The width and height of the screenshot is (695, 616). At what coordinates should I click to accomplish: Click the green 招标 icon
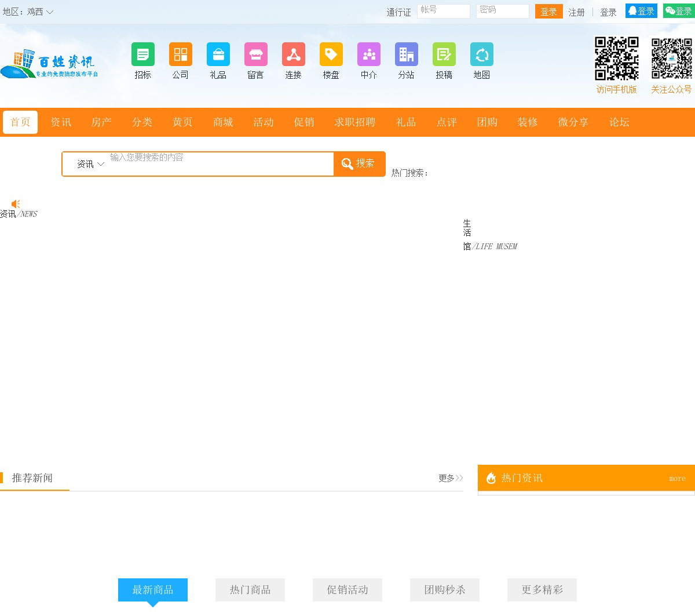(142, 54)
